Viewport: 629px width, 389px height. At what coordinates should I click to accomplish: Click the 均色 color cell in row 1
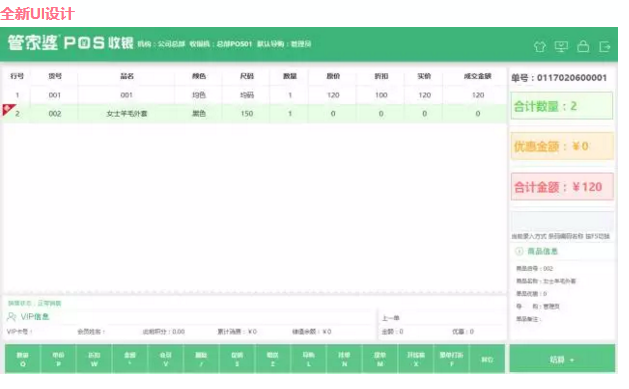199,95
